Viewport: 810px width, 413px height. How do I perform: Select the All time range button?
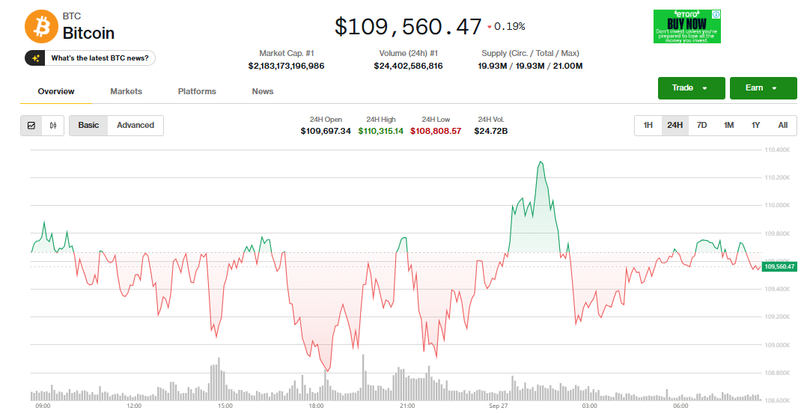(782, 125)
